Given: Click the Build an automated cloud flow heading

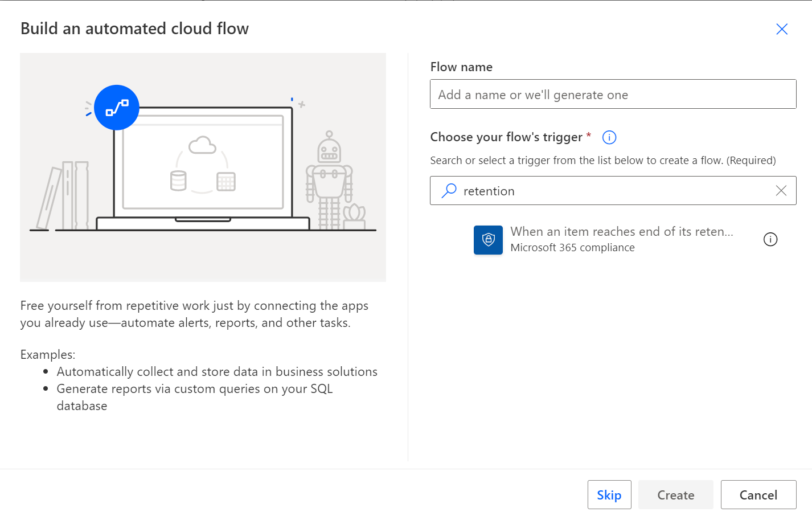Looking at the screenshot, I should [x=134, y=28].
